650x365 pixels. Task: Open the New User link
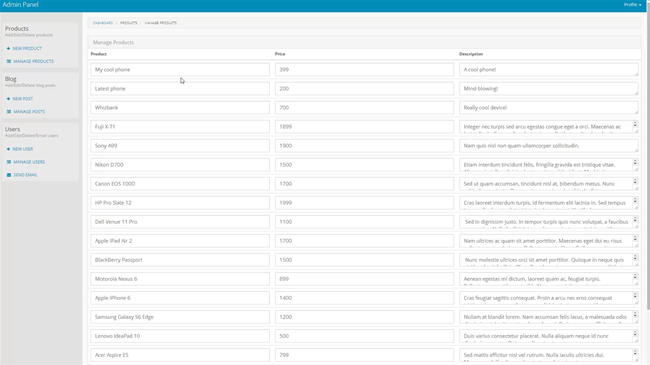(x=23, y=149)
